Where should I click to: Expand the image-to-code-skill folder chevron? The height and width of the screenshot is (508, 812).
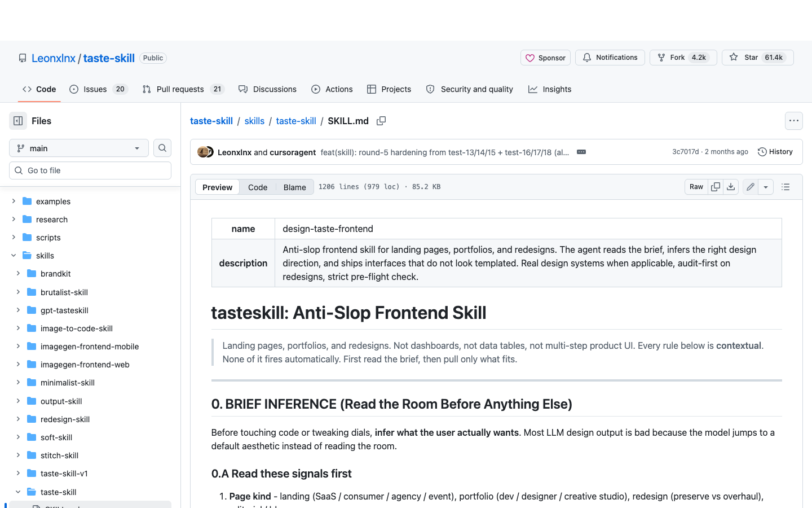[x=18, y=329]
